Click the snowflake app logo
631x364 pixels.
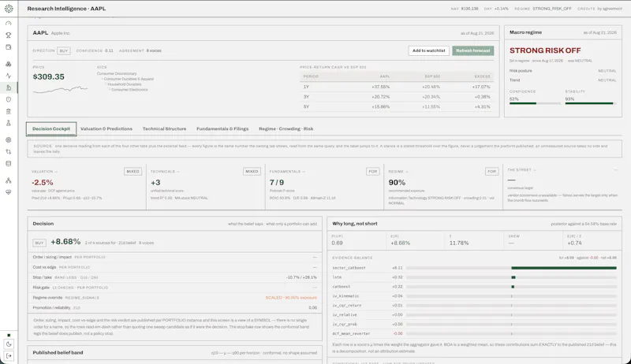pyautogui.click(x=9, y=9)
